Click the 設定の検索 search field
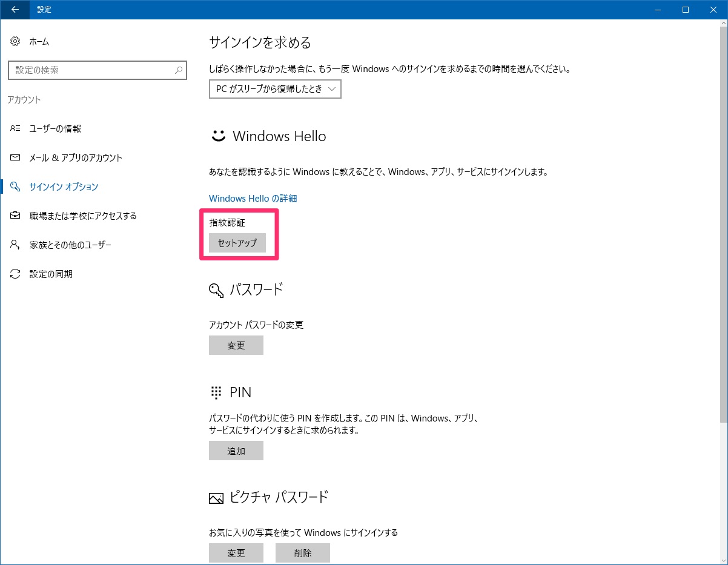The width and height of the screenshot is (728, 565). [98, 70]
